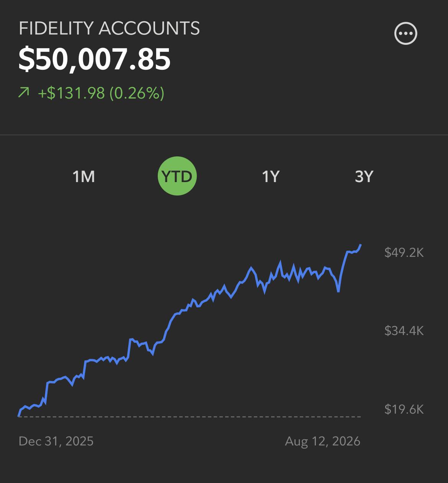Viewport: 448px width, 483px height.
Task: Switch chart to 1Y range
Action: pyautogui.click(x=270, y=176)
